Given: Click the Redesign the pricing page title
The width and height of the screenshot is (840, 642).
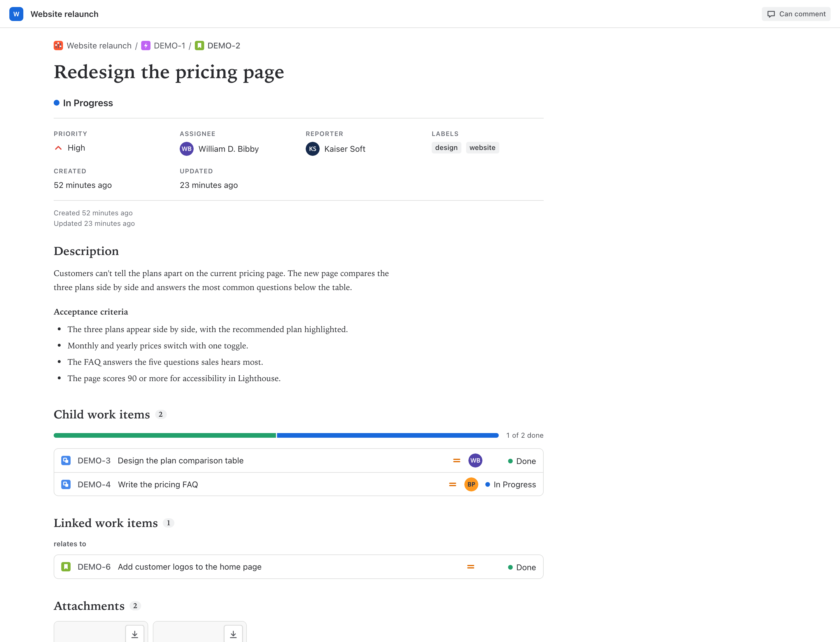Looking at the screenshot, I should coord(169,72).
